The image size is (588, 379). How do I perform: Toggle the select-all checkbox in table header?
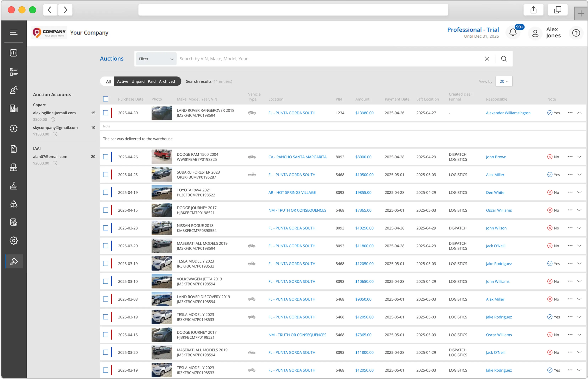(106, 99)
